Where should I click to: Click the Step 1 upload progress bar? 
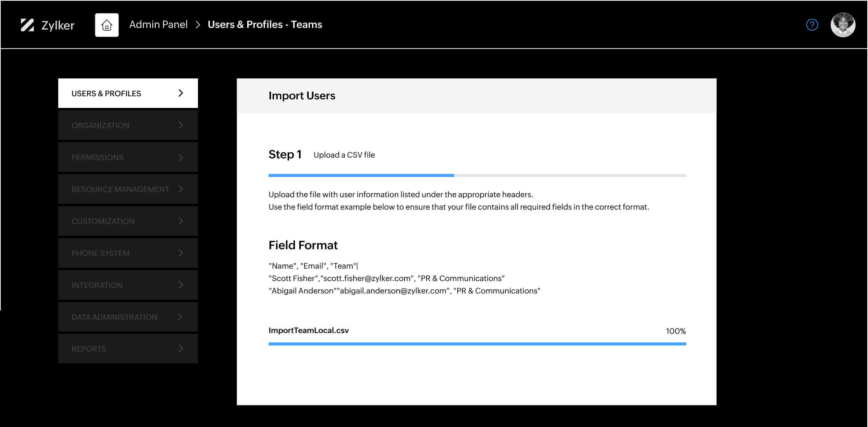point(477,175)
